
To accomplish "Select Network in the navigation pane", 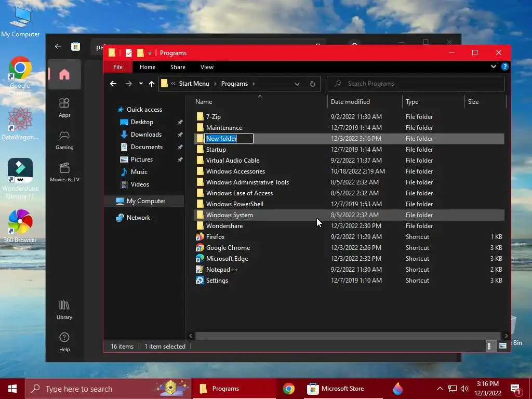I will [138, 218].
